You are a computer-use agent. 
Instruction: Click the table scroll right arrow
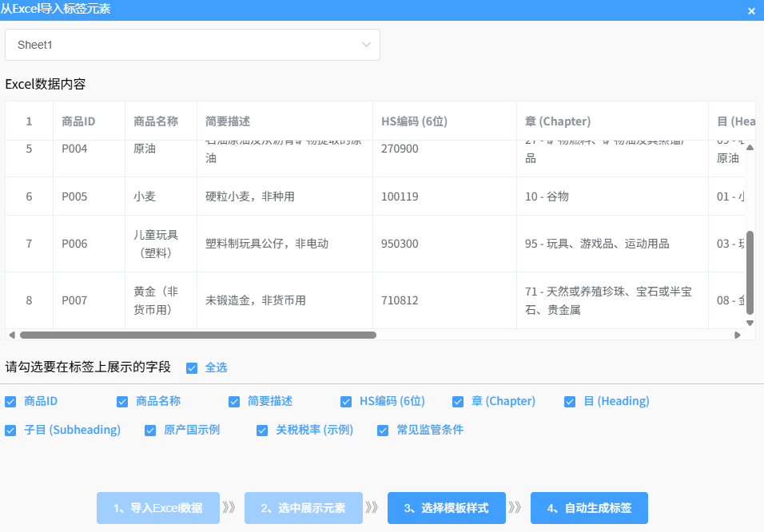(738, 335)
